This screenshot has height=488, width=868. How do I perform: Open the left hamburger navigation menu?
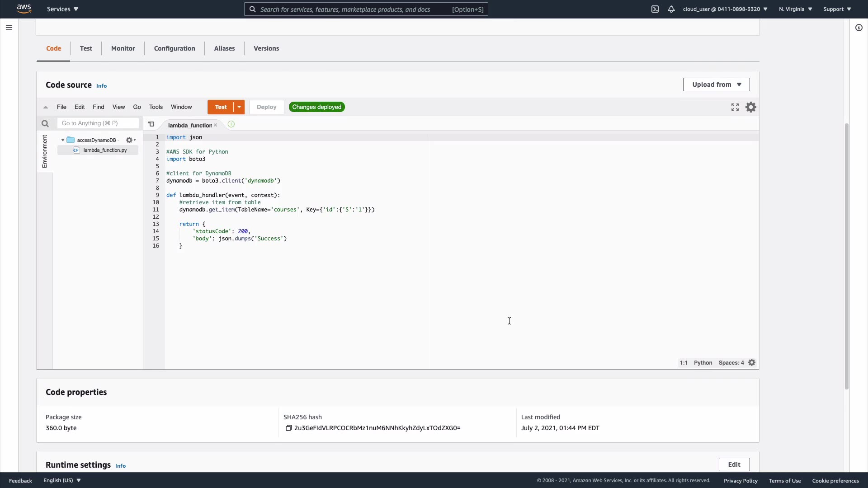(9, 28)
